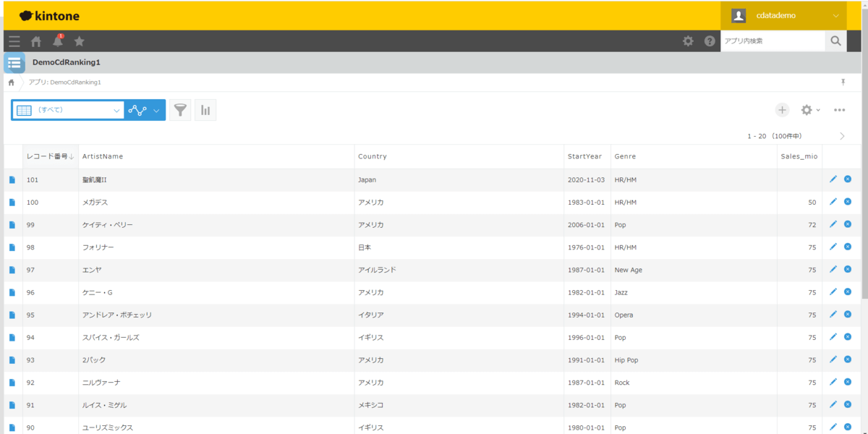Open record 93 detail icon
The height and width of the screenshot is (434, 868).
(12, 360)
